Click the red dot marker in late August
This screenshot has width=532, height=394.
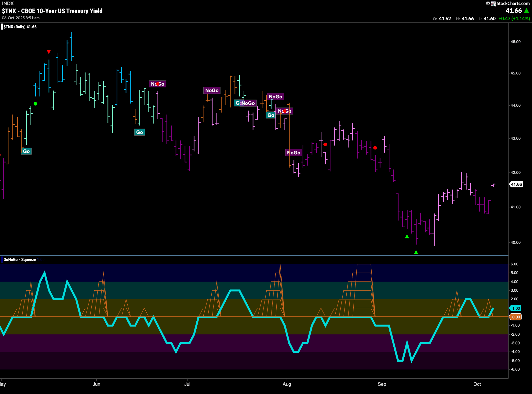(375, 148)
